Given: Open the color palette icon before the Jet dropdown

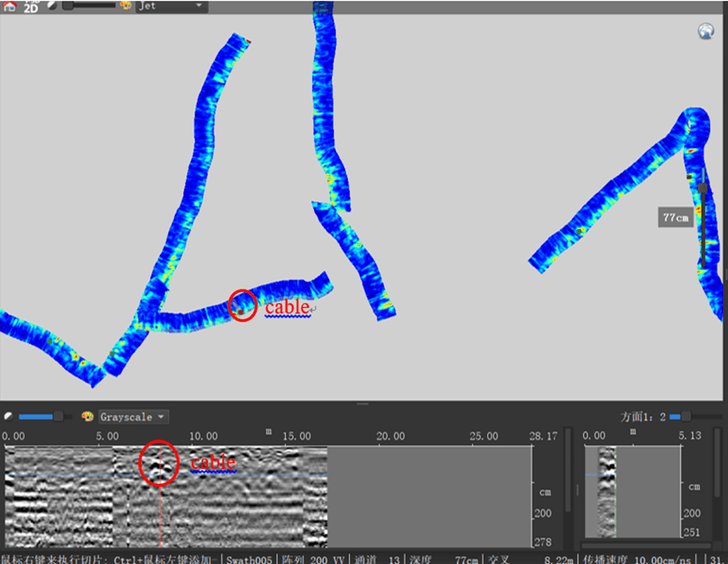Looking at the screenshot, I should click(125, 7).
